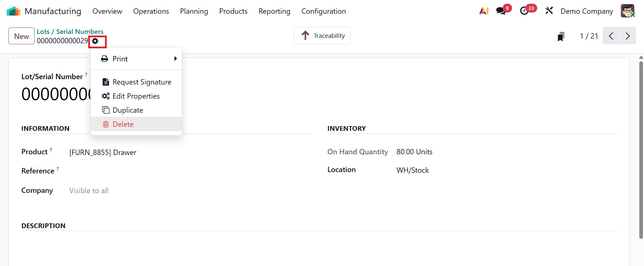Click the gear actions icon beside record name
This screenshot has height=266, width=644.
96,41
